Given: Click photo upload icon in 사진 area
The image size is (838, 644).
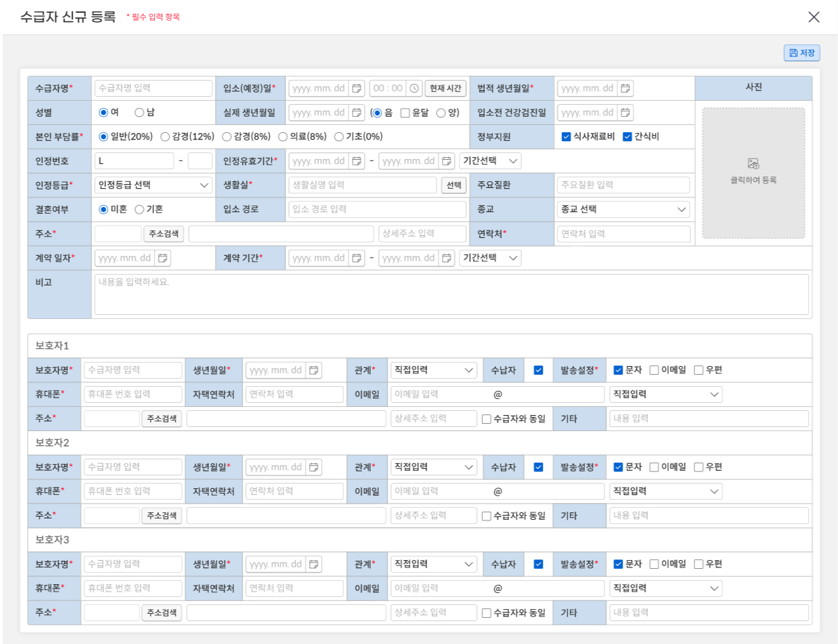Looking at the screenshot, I should [753, 164].
